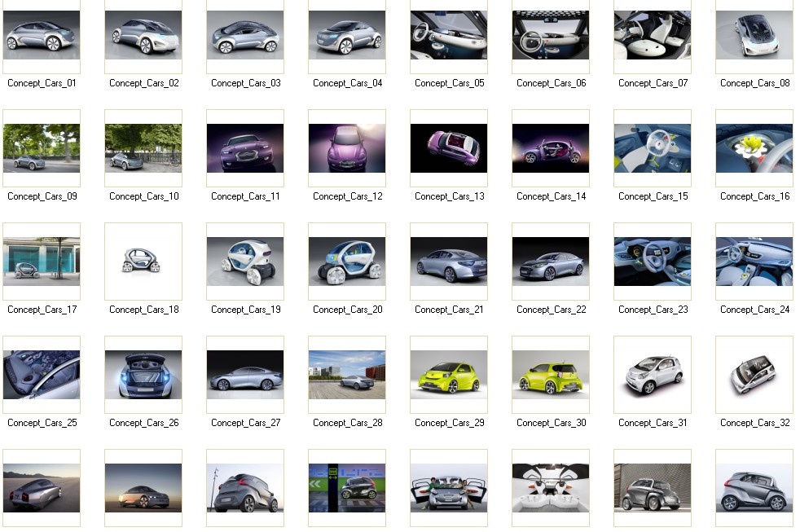Select the green Concept_Cars_29 thumbnail

pos(449,375)
